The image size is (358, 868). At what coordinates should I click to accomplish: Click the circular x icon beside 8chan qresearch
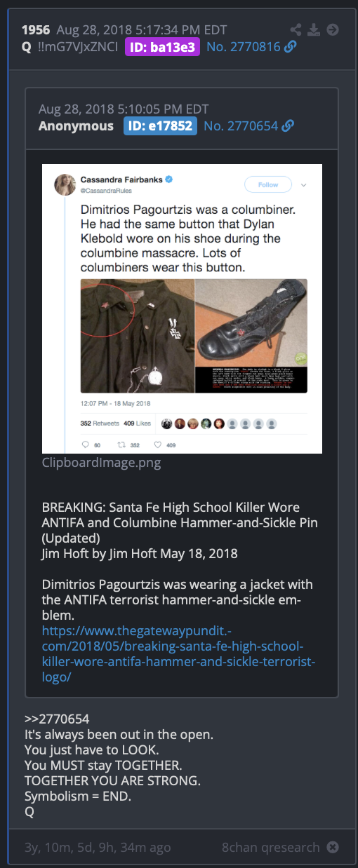click(x=333, y=847)
